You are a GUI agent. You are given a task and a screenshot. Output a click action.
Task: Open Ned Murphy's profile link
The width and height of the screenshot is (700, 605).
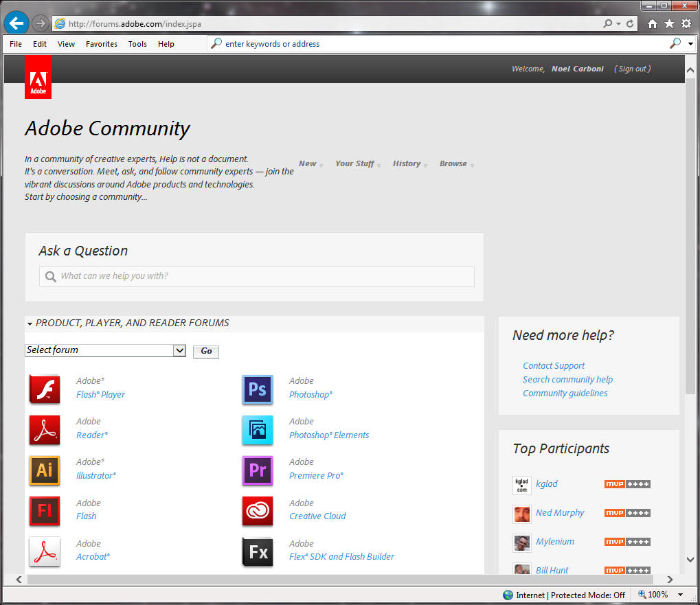coord(560,513)
